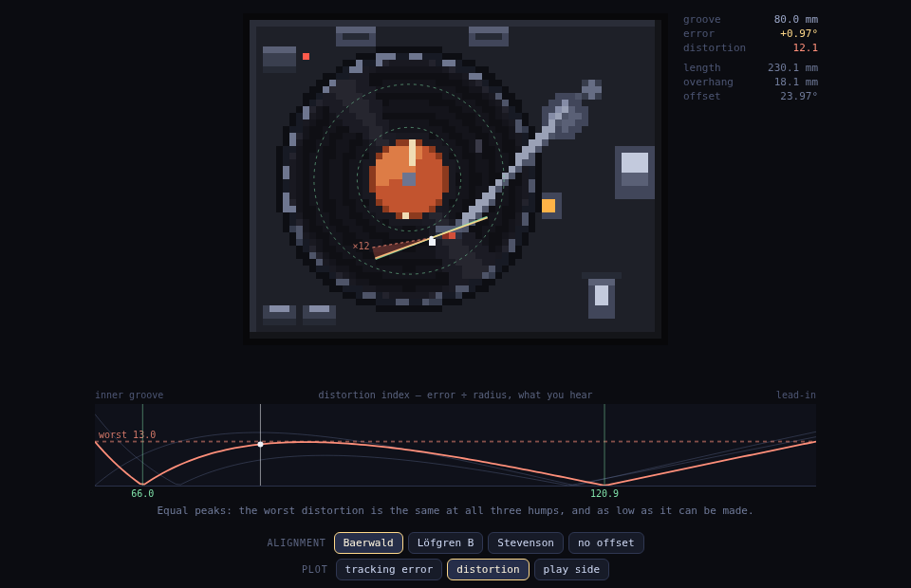Click the tonearm counterweight at top right
Image resolution: width=911 pixels, height=588 pixels.
pyautogui.click(x=591, y=89)
